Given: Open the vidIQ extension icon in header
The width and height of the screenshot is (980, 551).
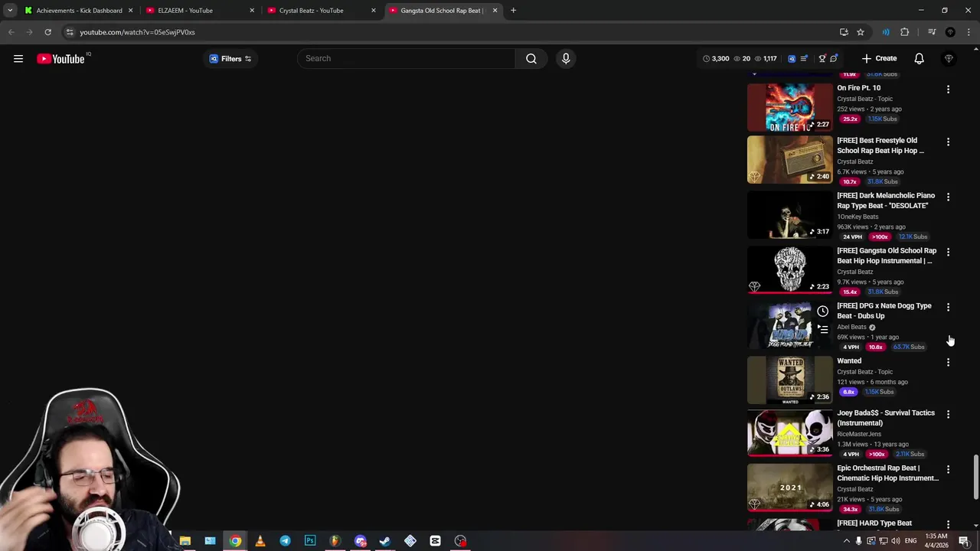Looking at the screenshot, I should click(792, 59).
